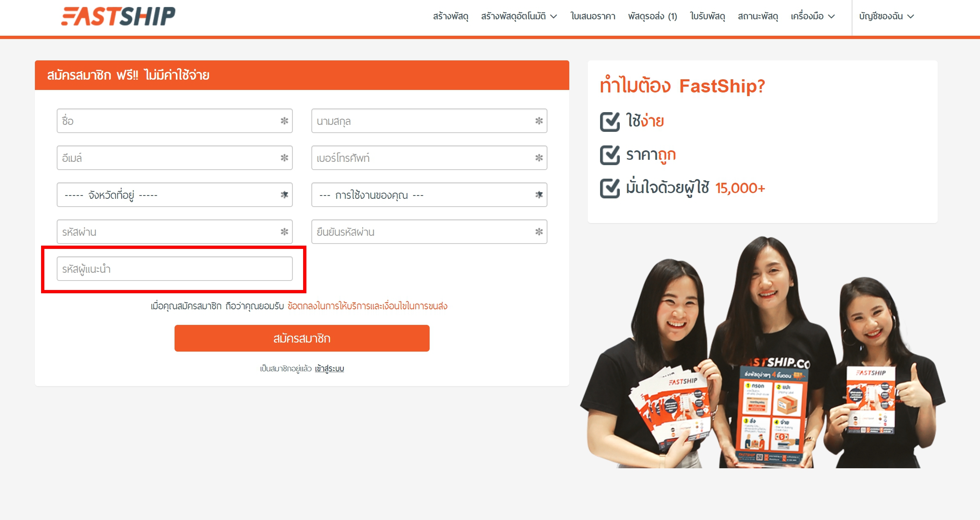Click the นามสกุล surname field
Screen dimensions: 980x520
pyautogui.click(x=429, y=121)
